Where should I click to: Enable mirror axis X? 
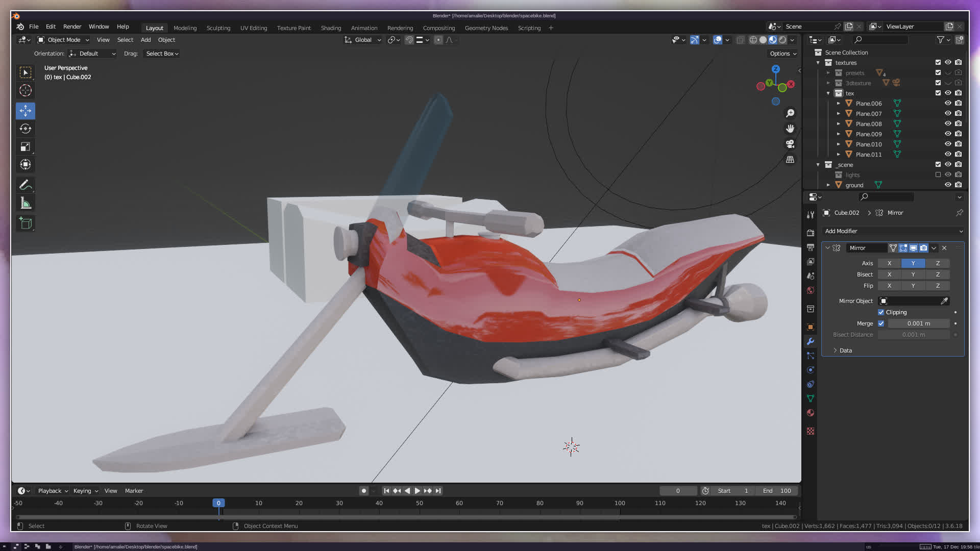tap(889, 263)
